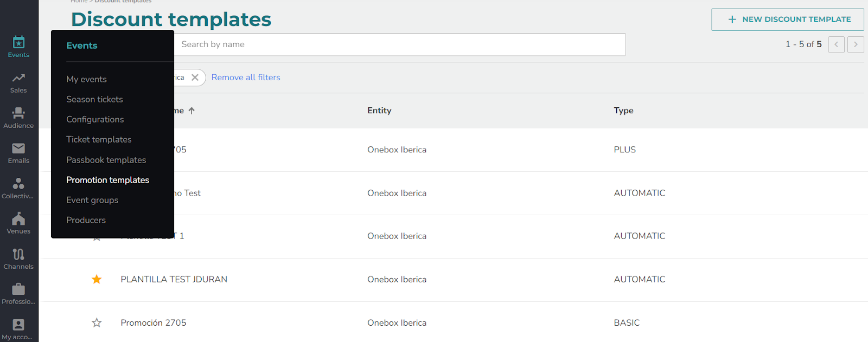Screen dimensions: 868x342
Task: Go to the previous page of results
Action: [x=837, y=44]
